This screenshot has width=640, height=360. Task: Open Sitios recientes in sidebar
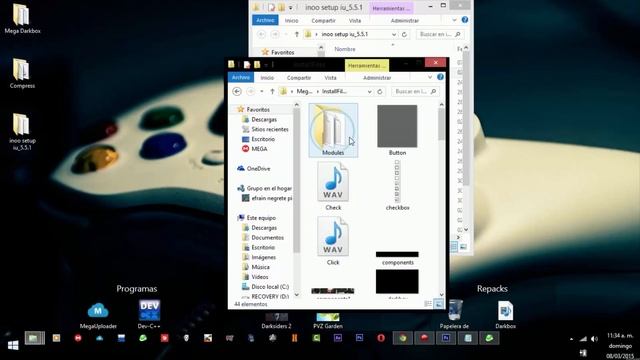269,129
